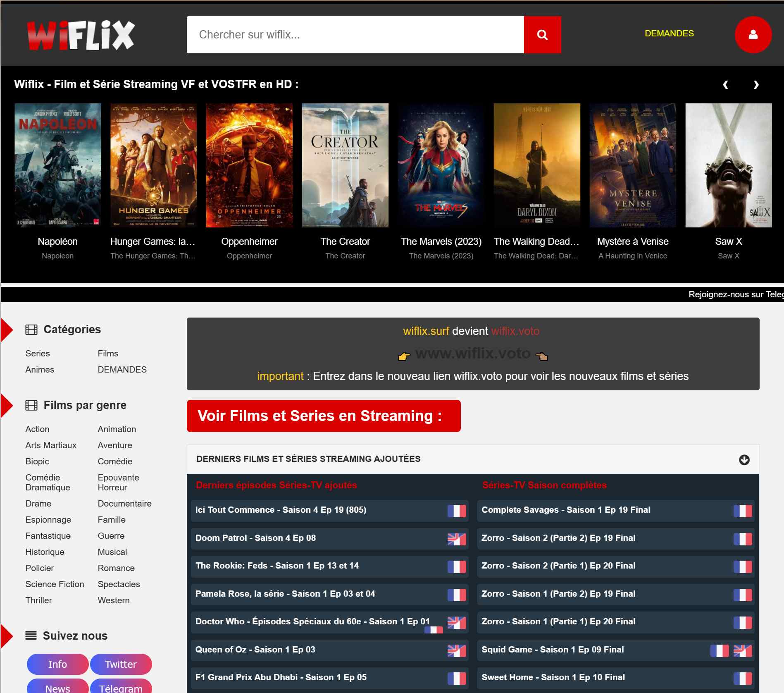This screenshot has height=693, width=784.
Task: Open The Creator poster
Action: tap(345, 165)
